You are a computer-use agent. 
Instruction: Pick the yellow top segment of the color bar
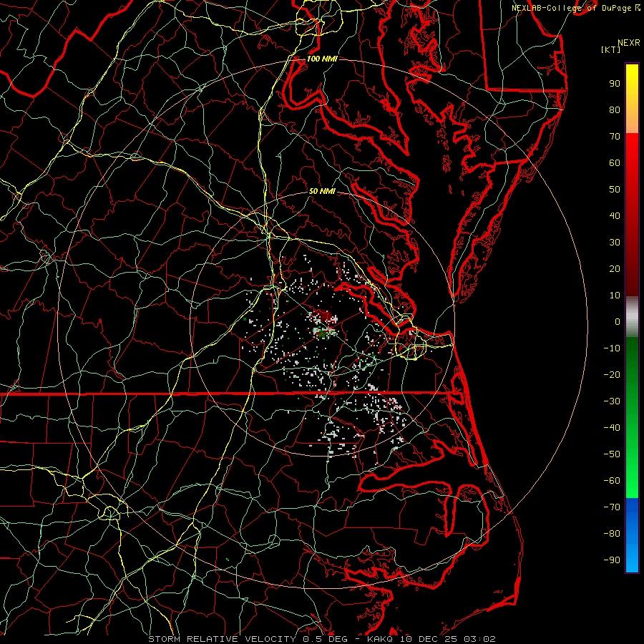tap(632, 99)
